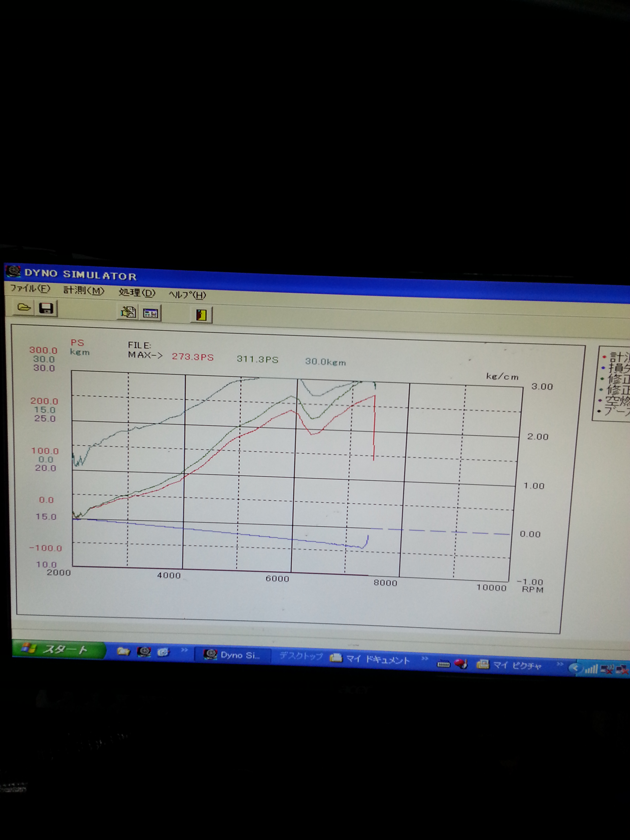Expand chevron after マイ ドキュメント
The width and height of the screenshot is (630, 840).
click(x=425, y=659)
